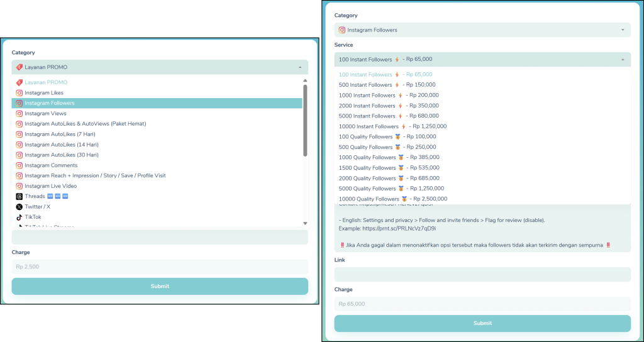The image size is (644, 342).
Task: Click the promo tag icon in Layanan PROMO option
Action: click(x=19, y=82)
